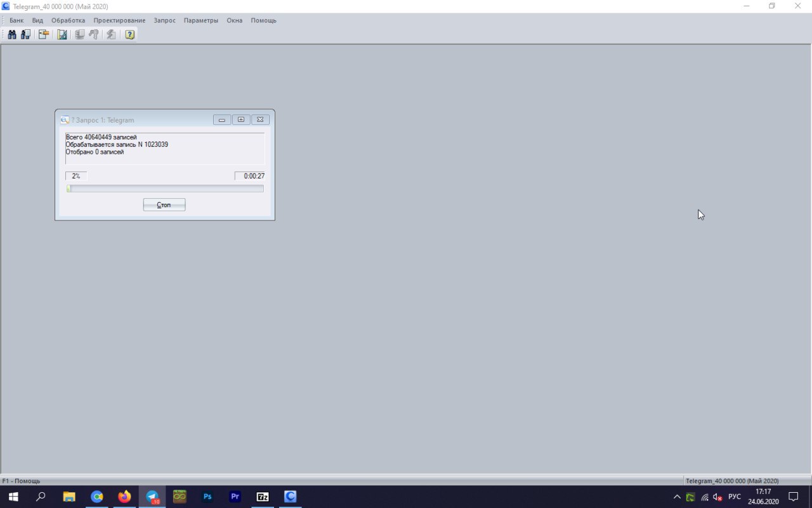Open the Вид menu
The image size is (812, 508).
point(37,20)
